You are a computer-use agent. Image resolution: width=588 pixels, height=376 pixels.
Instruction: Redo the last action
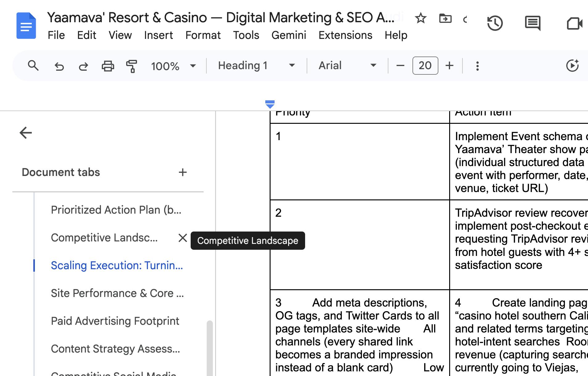coord(83,66)
